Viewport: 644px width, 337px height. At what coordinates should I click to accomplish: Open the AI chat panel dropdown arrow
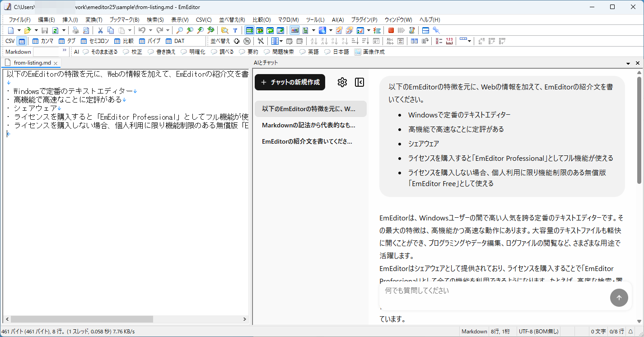[x=628, y=63]
